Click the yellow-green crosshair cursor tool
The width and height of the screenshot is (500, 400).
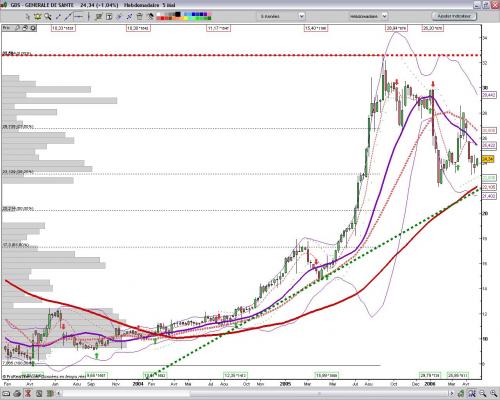[38, 16]
